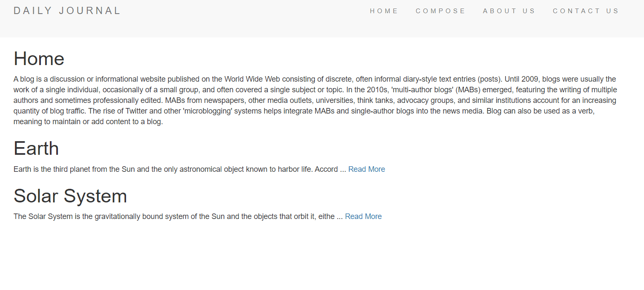Click the large Home page heading

point(39,59)
